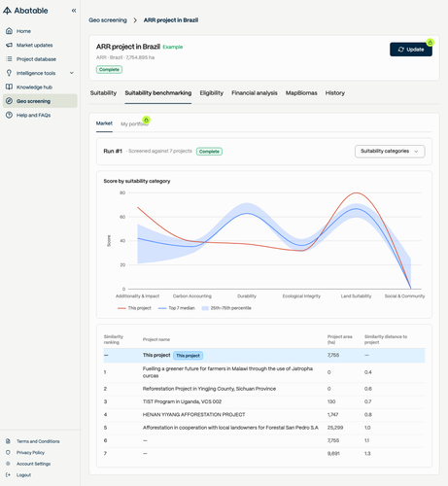Viewport: 448px width, 486px height.
Task: Open the Suitability categories dropdown
Action: [x=390, y=152]
